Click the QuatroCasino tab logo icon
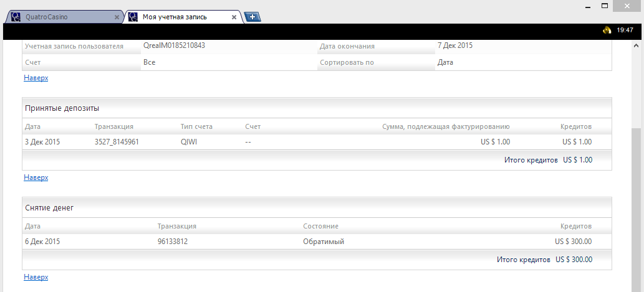Screen dimensions: 644x292 (x=16, y=17)
